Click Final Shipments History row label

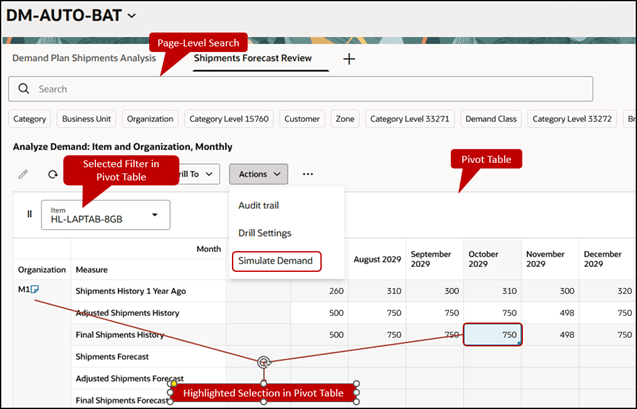pyautogui.click(x=120, y=335)
